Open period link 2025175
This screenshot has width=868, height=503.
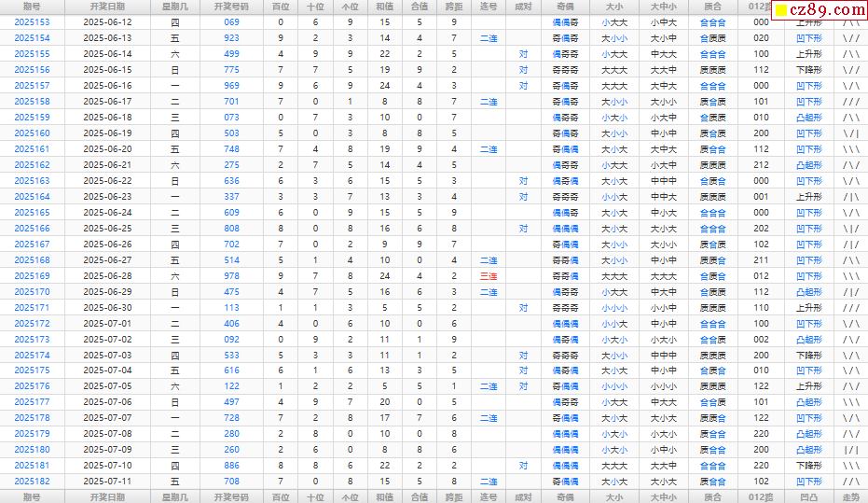(32, 370)
